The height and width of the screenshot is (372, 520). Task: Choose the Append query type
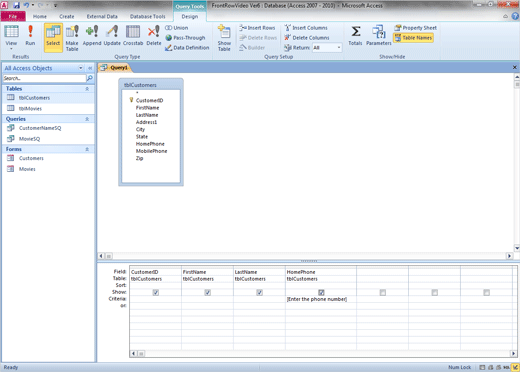tap(92, 35)
